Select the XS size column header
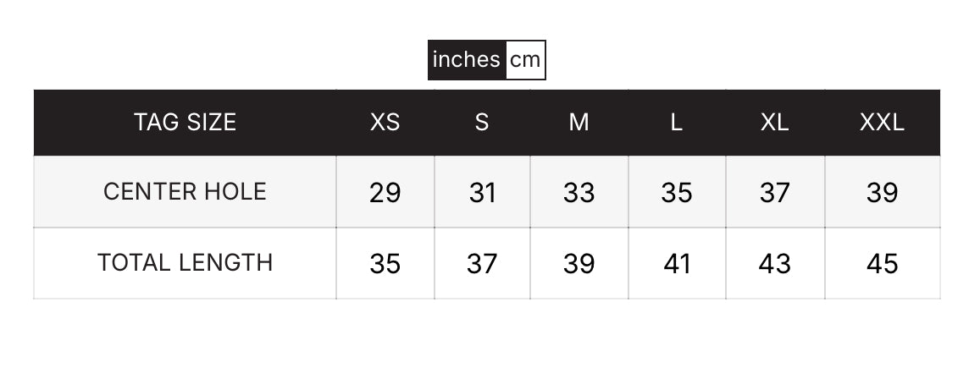The image size is (980, 368). coord(385,122)
